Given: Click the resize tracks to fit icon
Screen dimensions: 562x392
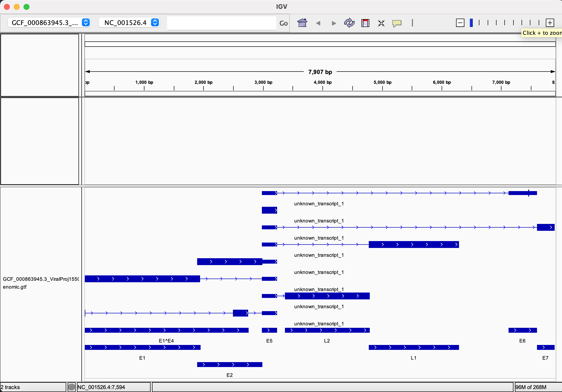Looking at the screenshot, I should [381, 23].
